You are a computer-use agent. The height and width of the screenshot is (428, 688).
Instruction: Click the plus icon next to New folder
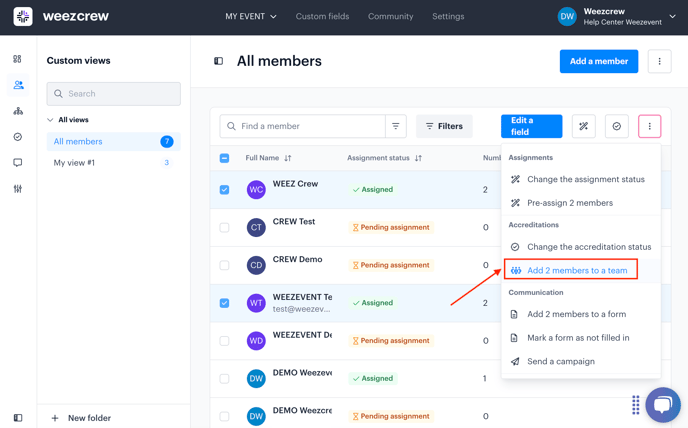55,418
